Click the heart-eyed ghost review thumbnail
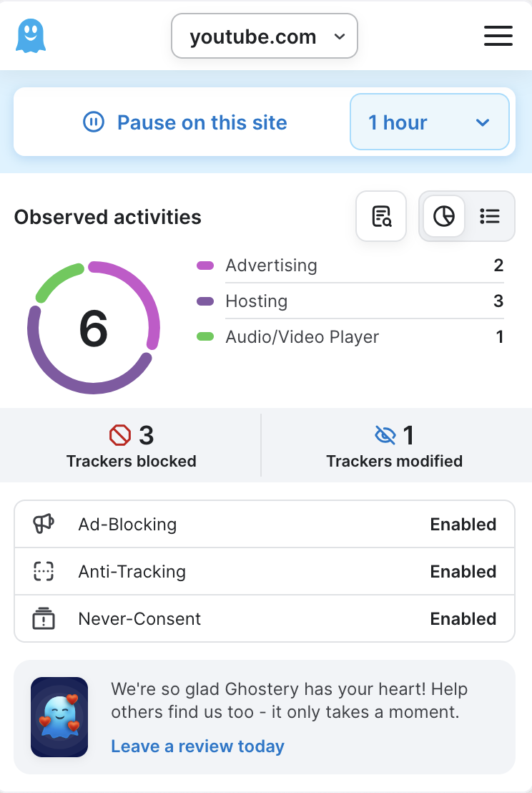 (x=59, y=717)
